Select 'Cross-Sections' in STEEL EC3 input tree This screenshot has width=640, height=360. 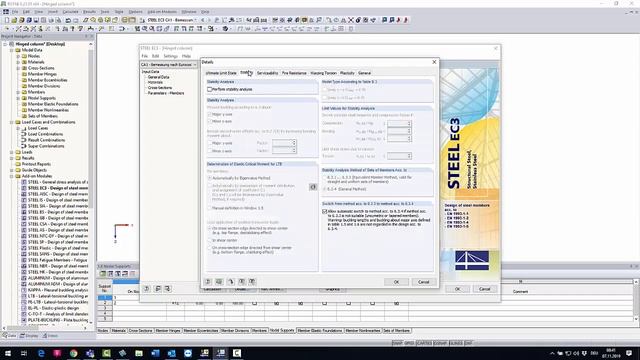click(x=160, y=88)
